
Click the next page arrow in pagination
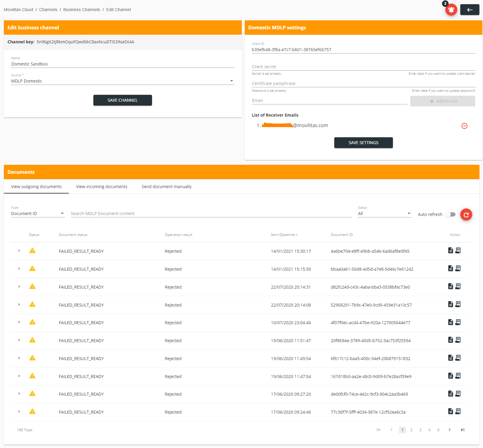[449, 430]
